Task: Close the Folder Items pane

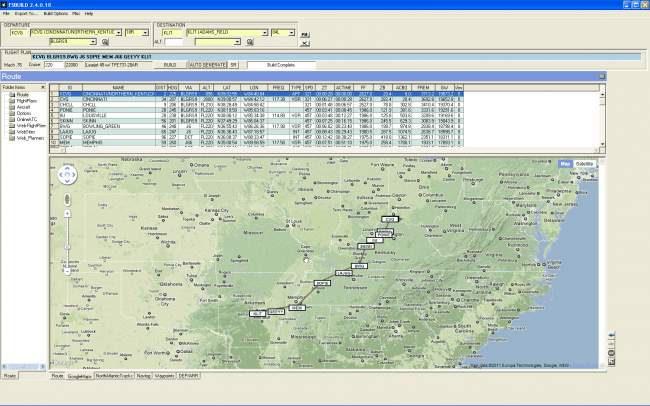Action: pos(43,87)
